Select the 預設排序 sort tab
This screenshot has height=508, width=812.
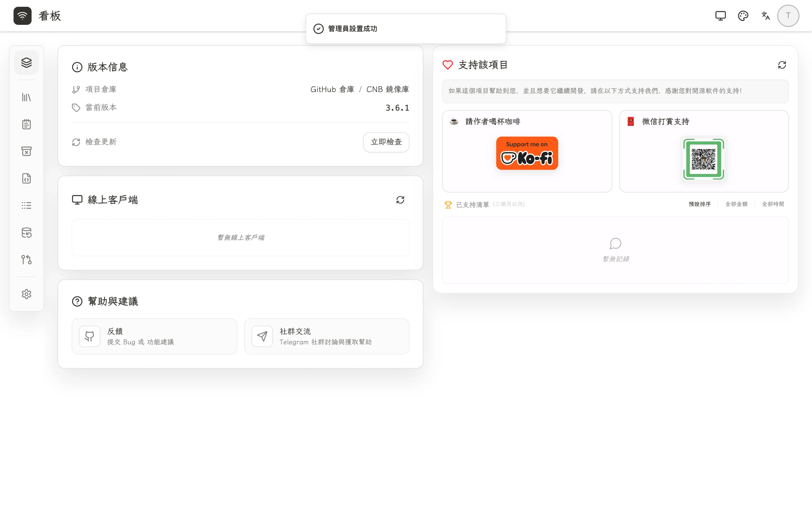tap(700, 204)
